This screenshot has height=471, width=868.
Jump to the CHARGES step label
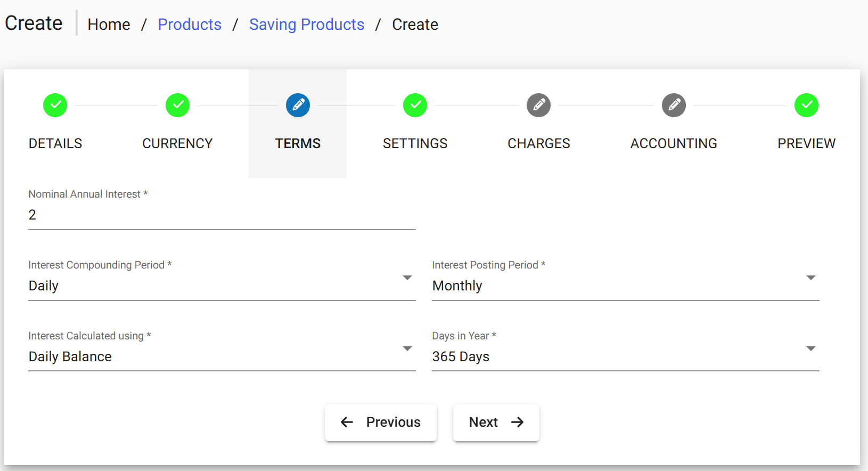[x=539, y=143]
